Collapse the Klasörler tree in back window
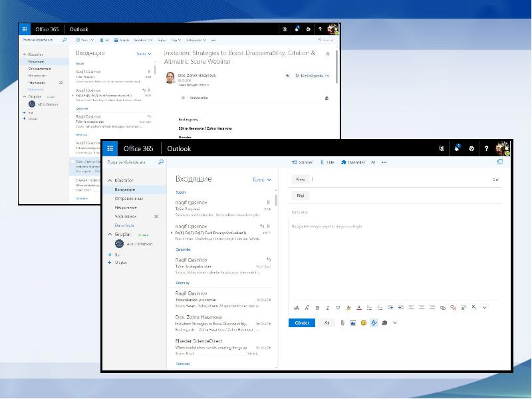This screenshot has width=532, height=399. (x=25, y=55)
